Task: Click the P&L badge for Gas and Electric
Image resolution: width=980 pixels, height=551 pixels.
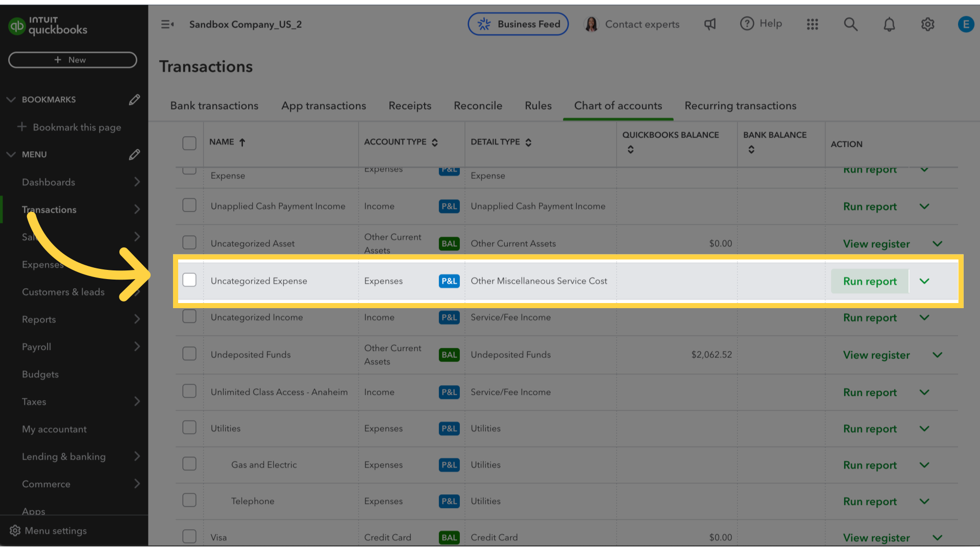Action: tap(449, 465)
